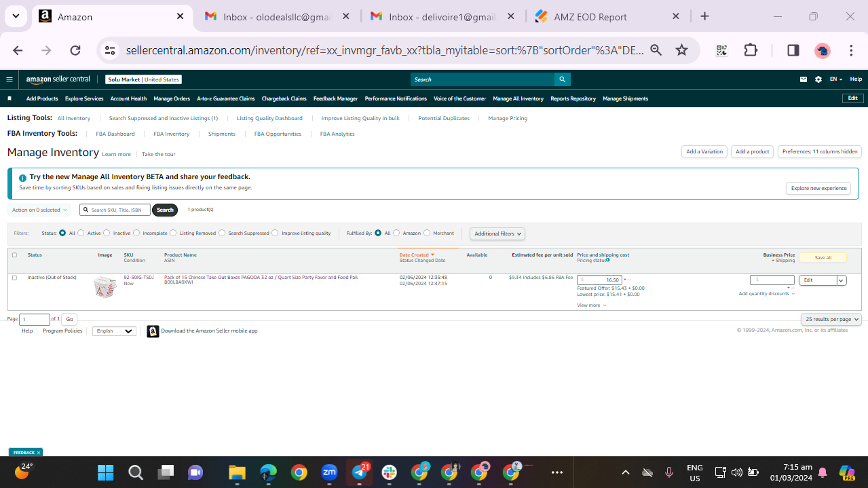Open Telegram from the taskbar
This screenshot has height=488, width=868.
point(360,472)
